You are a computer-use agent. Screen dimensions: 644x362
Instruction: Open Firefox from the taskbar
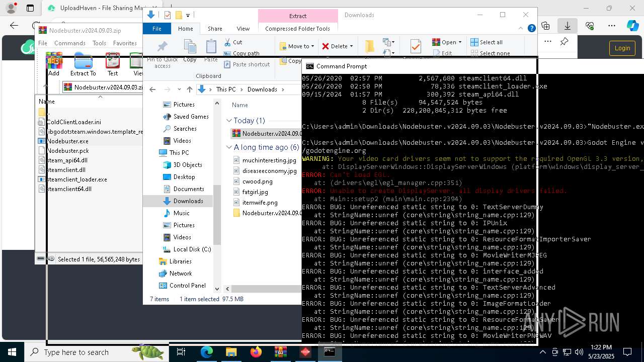click(x=256, y=352)
